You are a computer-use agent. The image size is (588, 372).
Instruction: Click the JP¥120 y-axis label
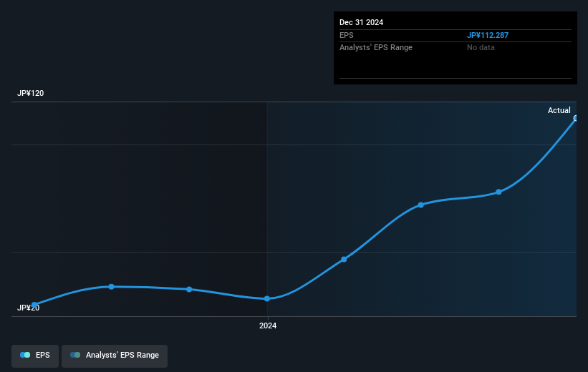[x=30, y=93]
